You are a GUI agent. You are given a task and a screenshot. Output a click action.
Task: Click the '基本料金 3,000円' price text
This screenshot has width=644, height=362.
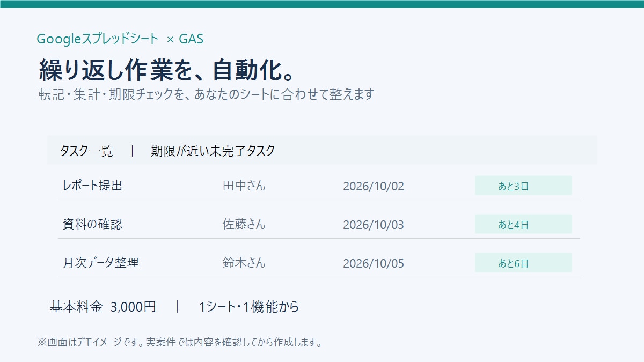(103, 307)
